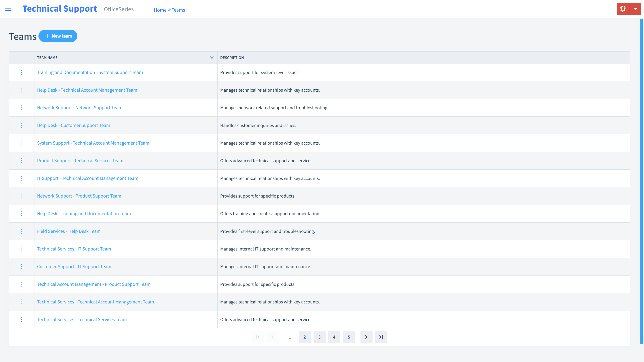Click the last page navigation arrow

click(x=381, y=337)
